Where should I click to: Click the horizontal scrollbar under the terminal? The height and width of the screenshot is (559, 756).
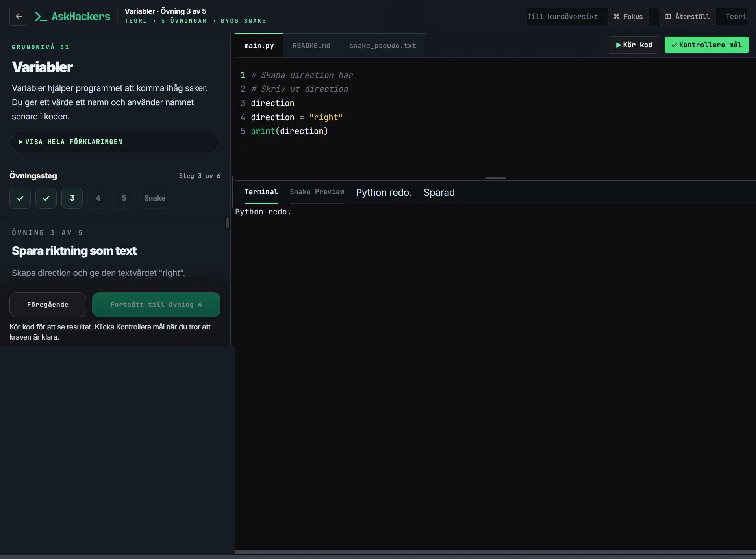coord(495,552)
